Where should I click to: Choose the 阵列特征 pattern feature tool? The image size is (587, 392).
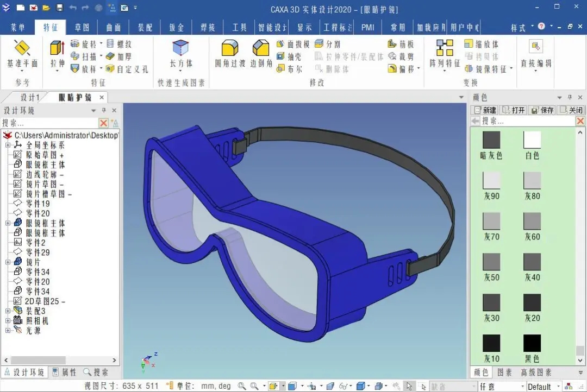tap(445, 53)
